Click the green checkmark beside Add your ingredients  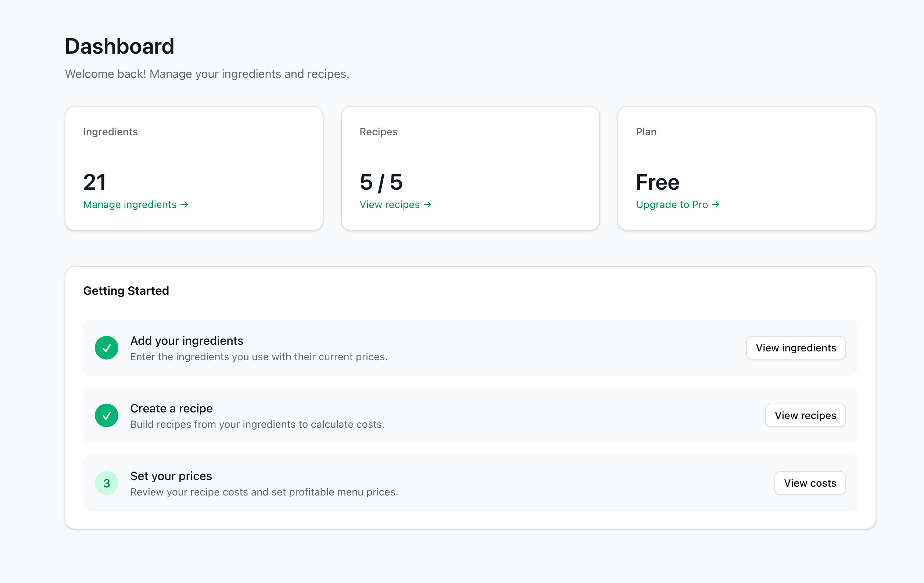click(x=107, y=348)
